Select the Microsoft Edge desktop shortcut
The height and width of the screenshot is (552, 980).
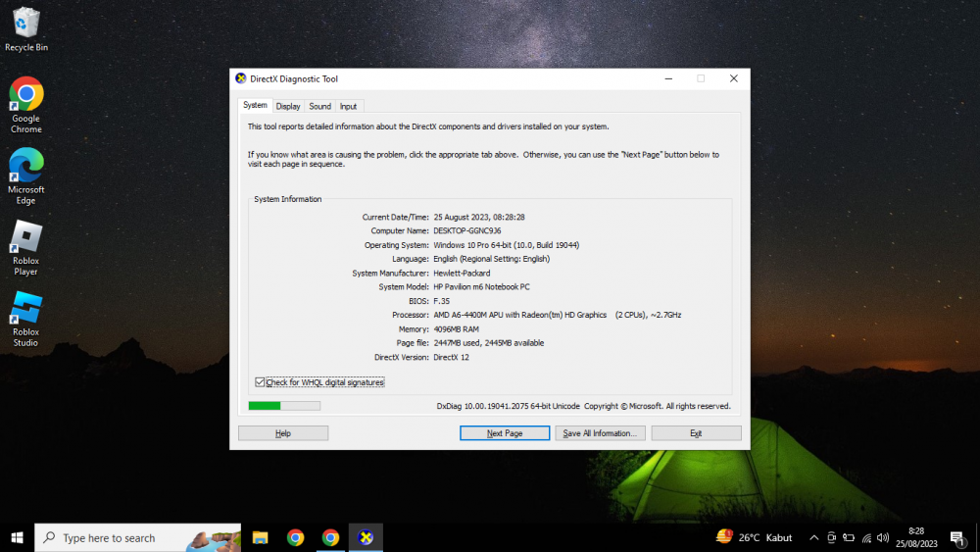tap(25, 176)
